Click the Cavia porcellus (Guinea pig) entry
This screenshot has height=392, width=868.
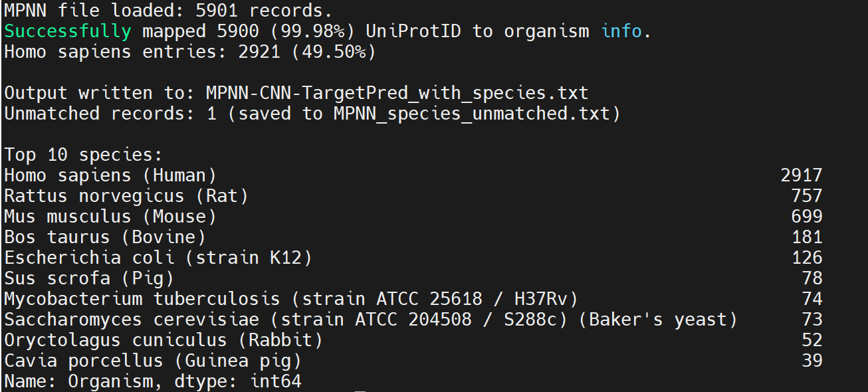click(x=153, y=361)
